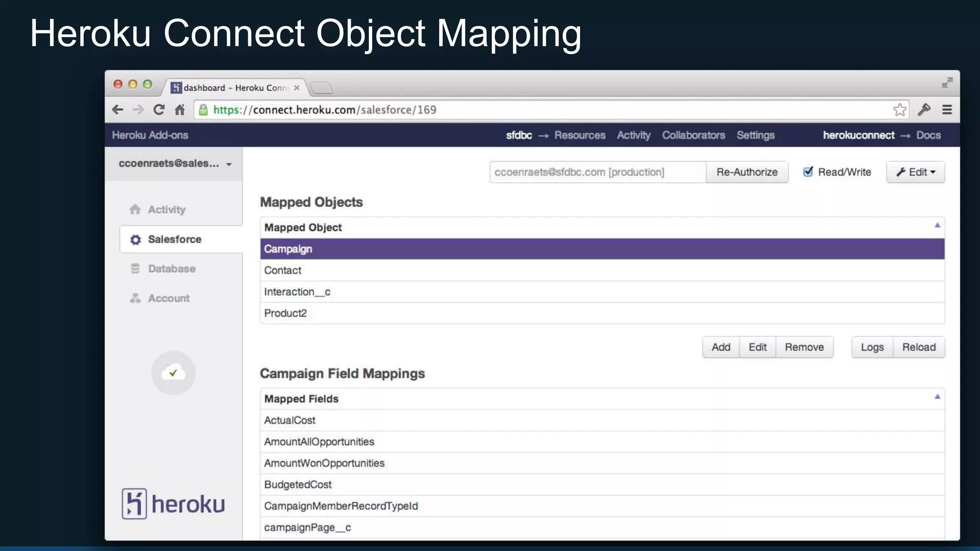Open Account in the left sidebar
Image resolution: width=980 pixels, height=551 pixels.
(160, 298)
